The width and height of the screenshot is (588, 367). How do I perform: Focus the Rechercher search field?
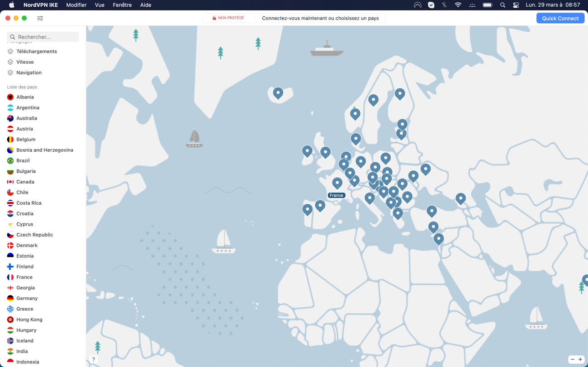point(43,37)
